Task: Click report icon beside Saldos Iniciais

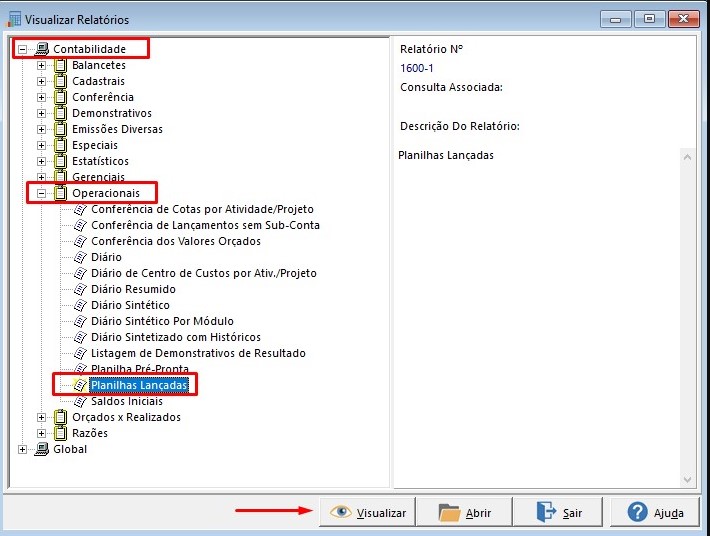Action: point(80,401)
